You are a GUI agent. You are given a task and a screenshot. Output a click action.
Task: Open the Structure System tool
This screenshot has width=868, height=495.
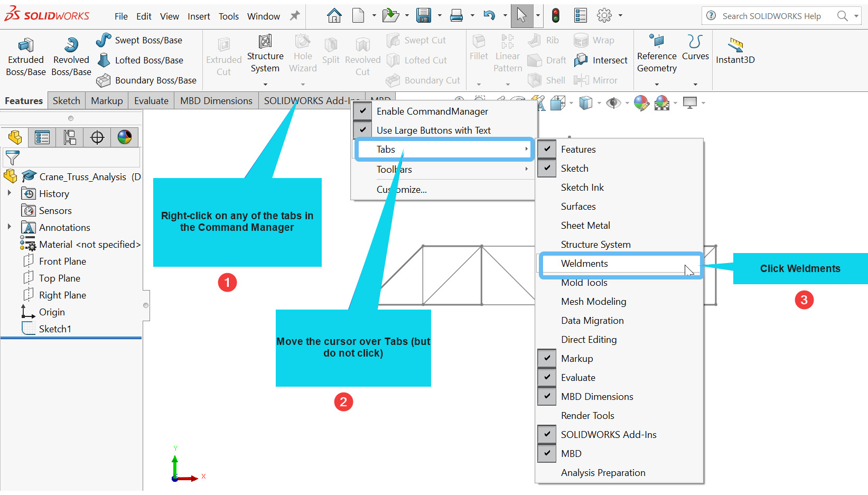[x=265, y=54]
